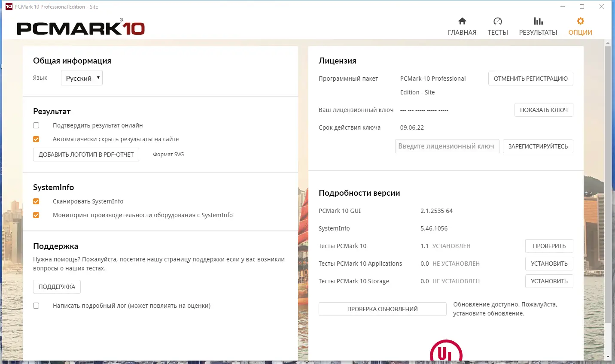Click the "Результат" section heading

tap(52, 112)
